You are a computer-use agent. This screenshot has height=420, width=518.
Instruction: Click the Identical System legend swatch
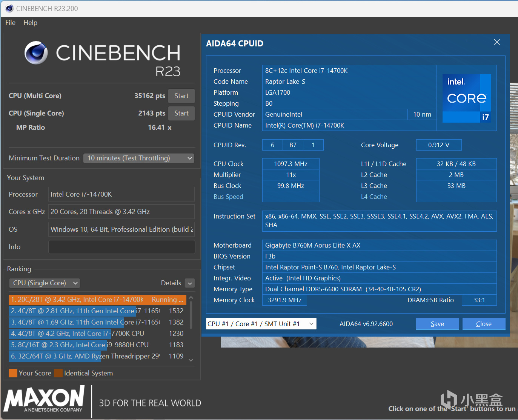coord(58,373)
